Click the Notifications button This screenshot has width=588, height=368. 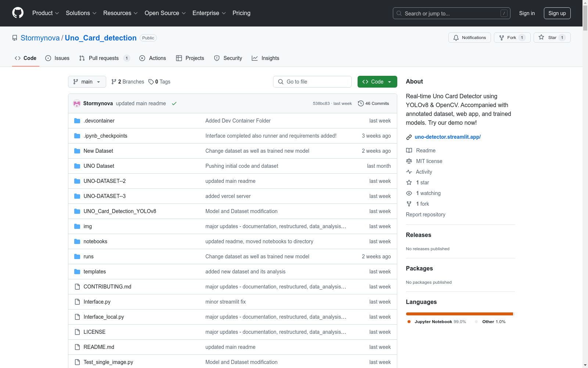(x=470, y=38)
